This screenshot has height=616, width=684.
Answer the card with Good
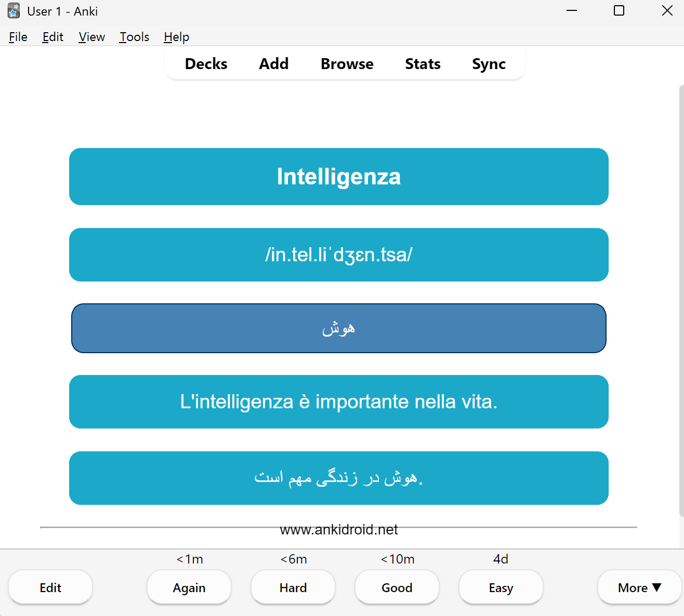[397, 587]
